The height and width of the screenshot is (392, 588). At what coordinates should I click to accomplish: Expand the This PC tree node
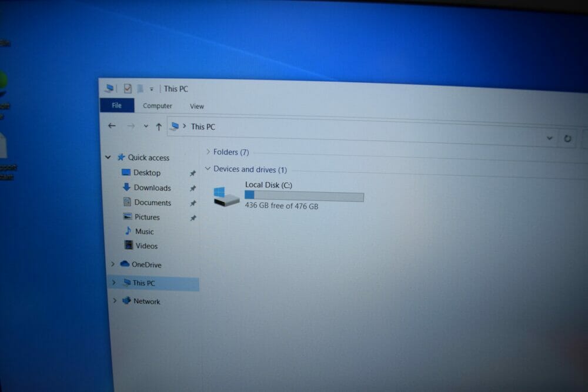[x=113, y=283]
